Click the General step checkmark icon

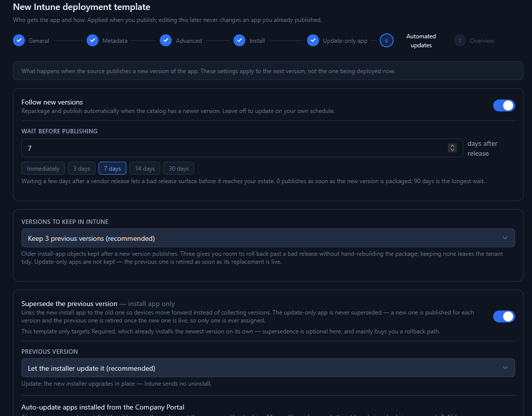coord(19,40)
